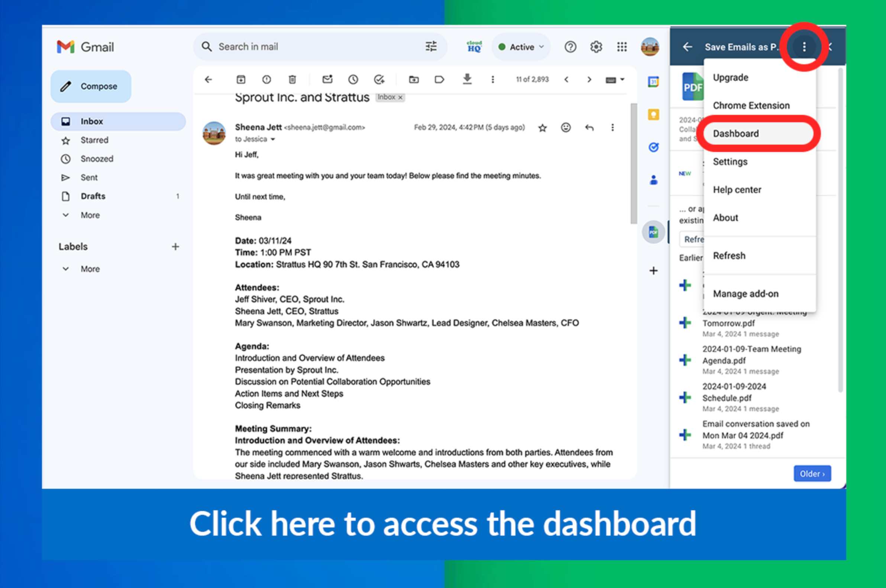Add email to Tasks
The width and height of the screenshot is (886, 588).
click(x=379, y=80)
